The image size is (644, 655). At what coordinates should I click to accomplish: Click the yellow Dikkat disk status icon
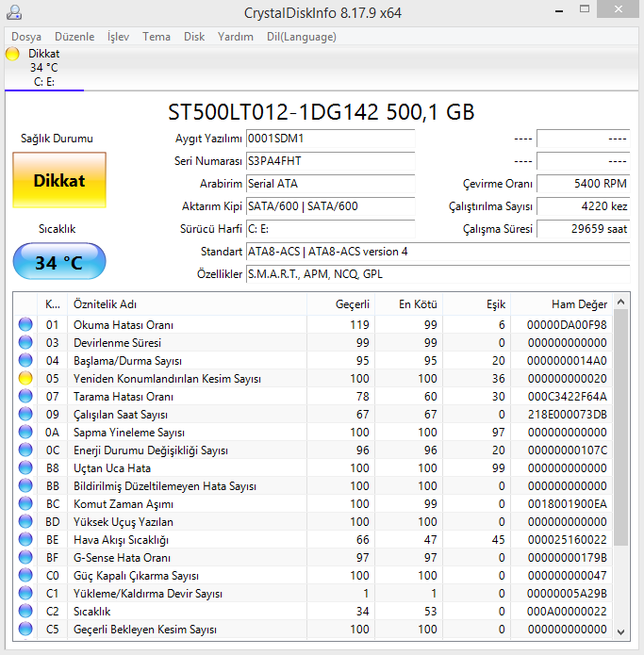click(x=12, y=54)
